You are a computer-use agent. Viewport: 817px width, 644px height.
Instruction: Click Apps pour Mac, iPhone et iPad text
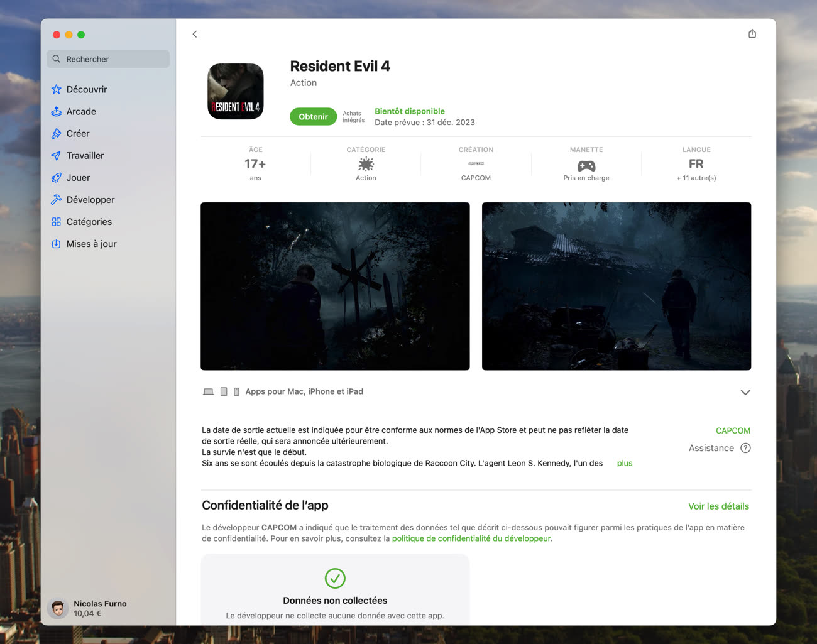tap(304, 391)
